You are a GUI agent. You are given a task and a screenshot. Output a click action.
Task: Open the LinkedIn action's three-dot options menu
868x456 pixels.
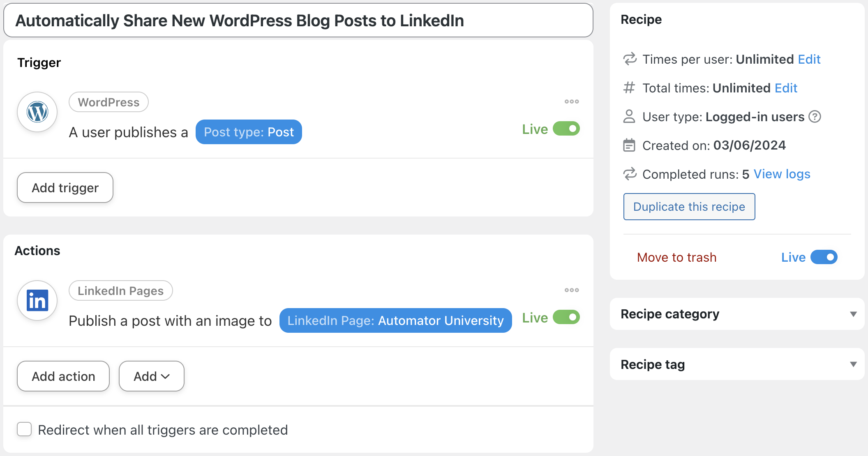(571, 290)
